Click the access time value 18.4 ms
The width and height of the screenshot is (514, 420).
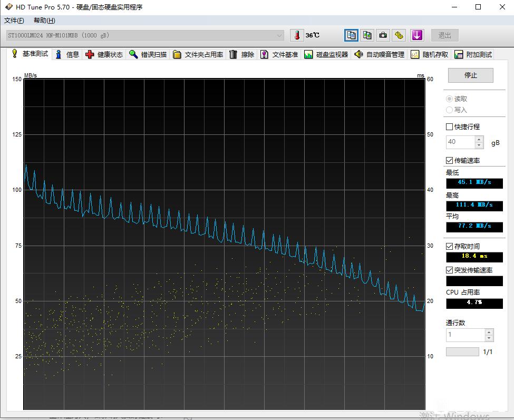coord(474,256)
